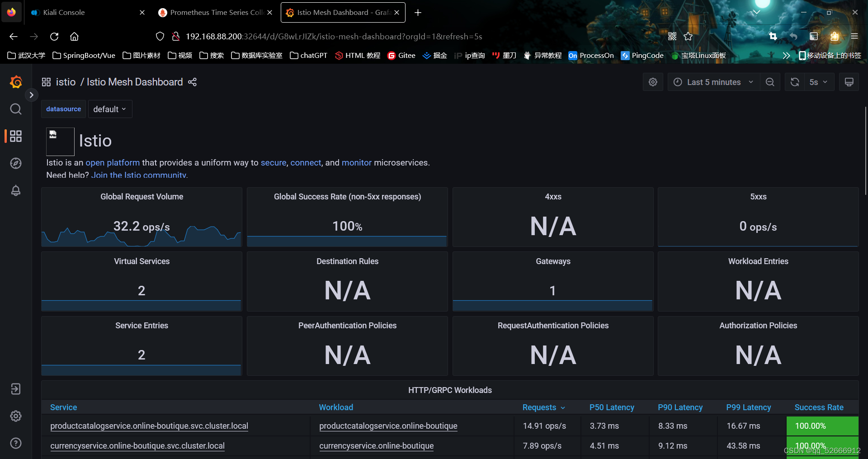Open the browser home icon
The width and height of the screenshot is (868, 459).
[x=75, y=37]
